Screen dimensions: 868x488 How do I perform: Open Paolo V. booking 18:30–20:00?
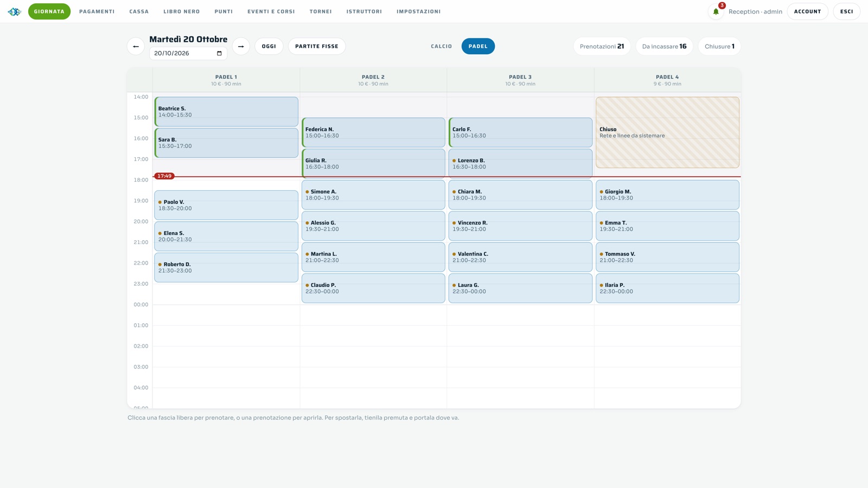pos(226,205)
